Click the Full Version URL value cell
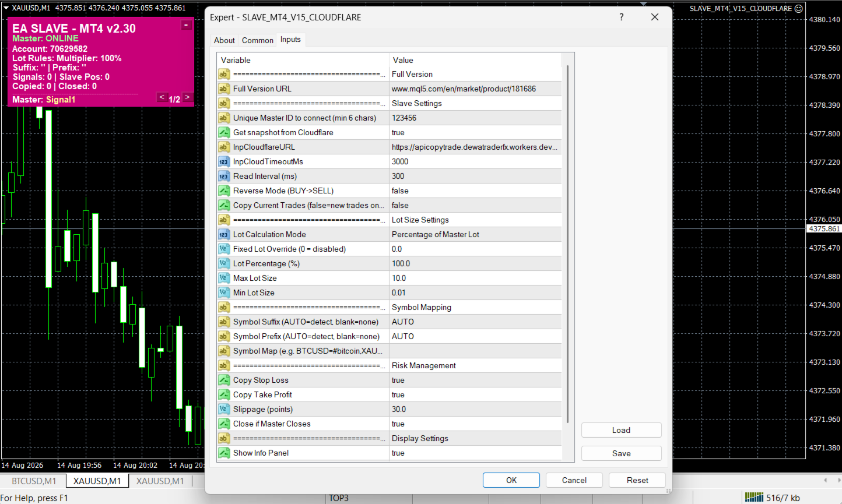This screenshot has height=504, width=842. click(475, 89)
